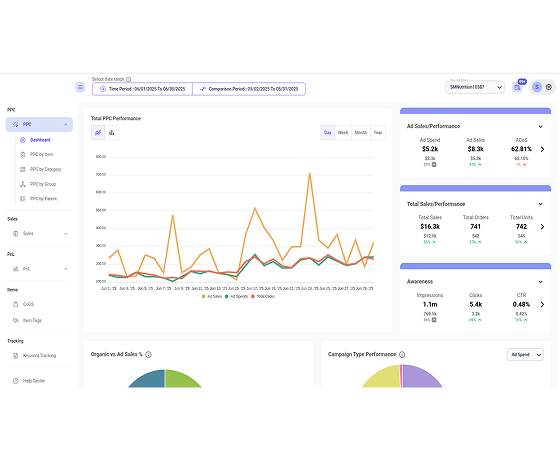The height and width of the screenshot is (460, 560).
Task: Click the PPC by Category icon
Action: (x=23, y=169)
